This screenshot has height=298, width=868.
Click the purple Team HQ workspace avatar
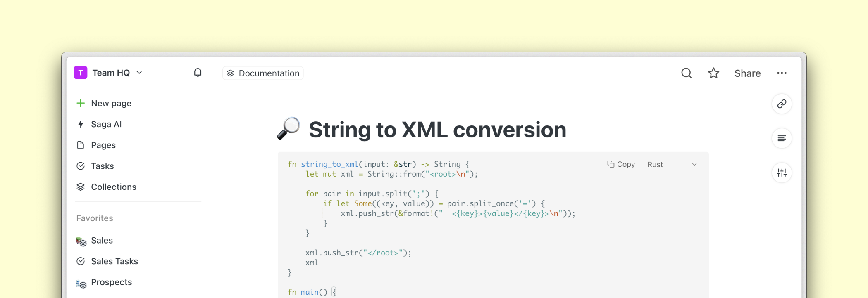[81, 73]
